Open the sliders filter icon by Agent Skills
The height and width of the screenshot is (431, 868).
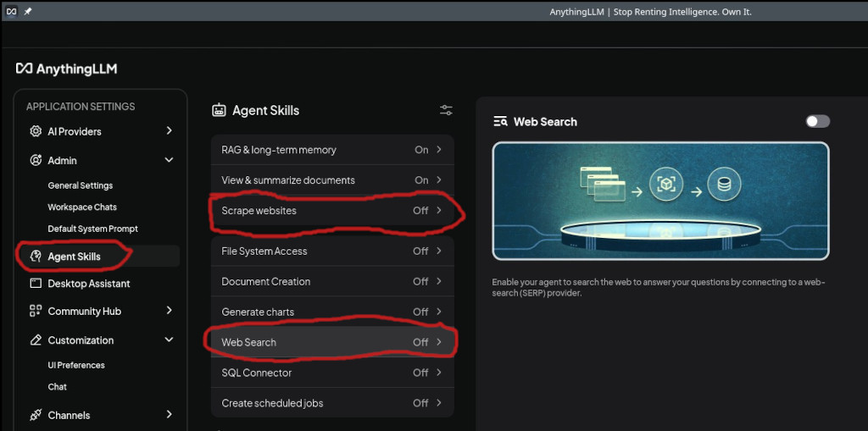coord(446,110)
